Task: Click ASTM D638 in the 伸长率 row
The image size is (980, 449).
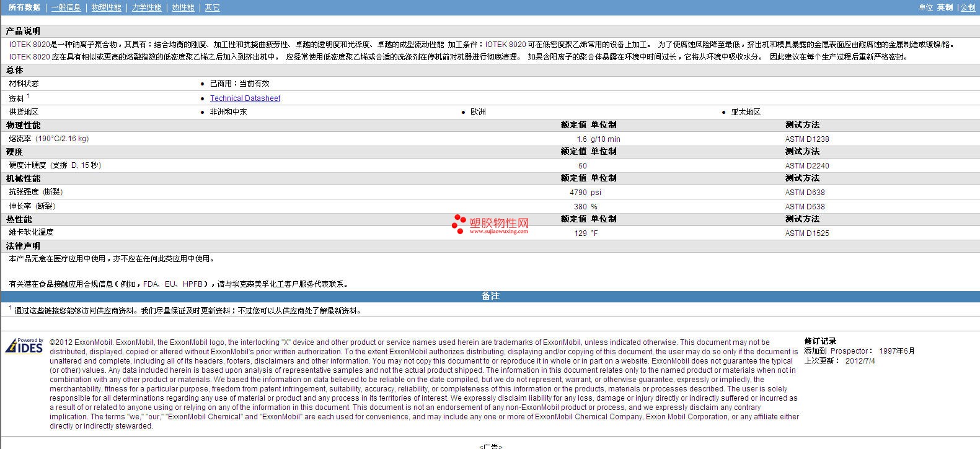Action: (x=805, y=207)
